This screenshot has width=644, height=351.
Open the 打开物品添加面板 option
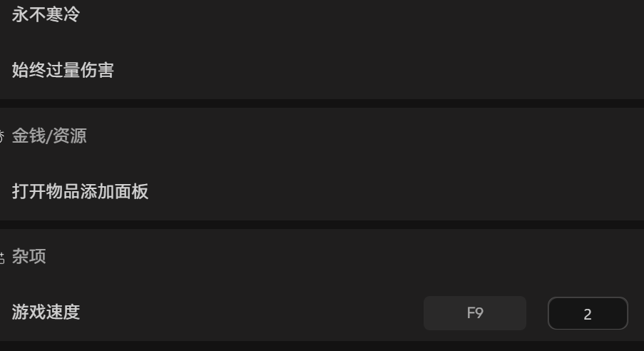click(80, 191)
